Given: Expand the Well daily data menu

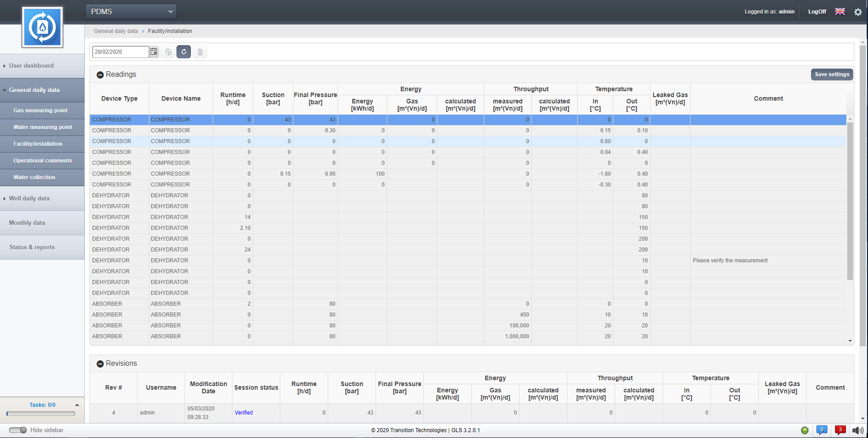Looking at the screenshot, I should click(29, 198).
